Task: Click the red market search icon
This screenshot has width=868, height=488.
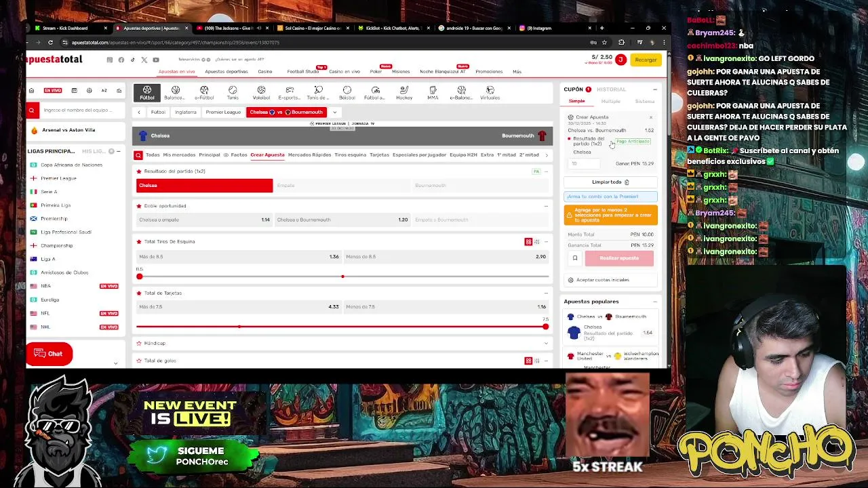Action: 138,155
